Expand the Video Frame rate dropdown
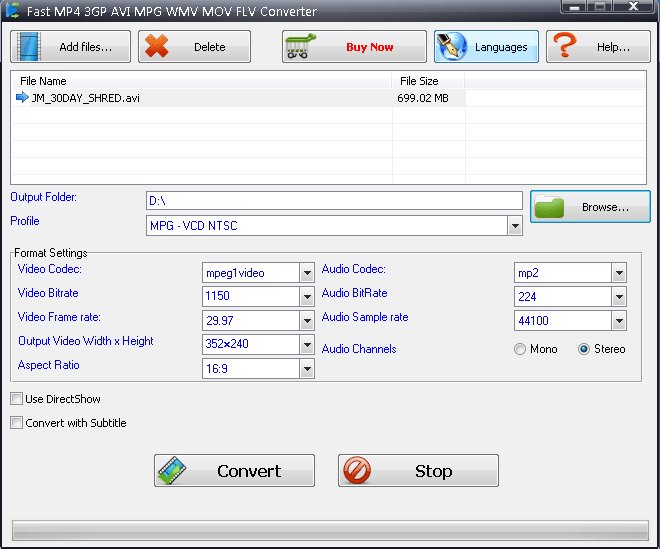Screen dimensions: 660x549 click(307, 321)
